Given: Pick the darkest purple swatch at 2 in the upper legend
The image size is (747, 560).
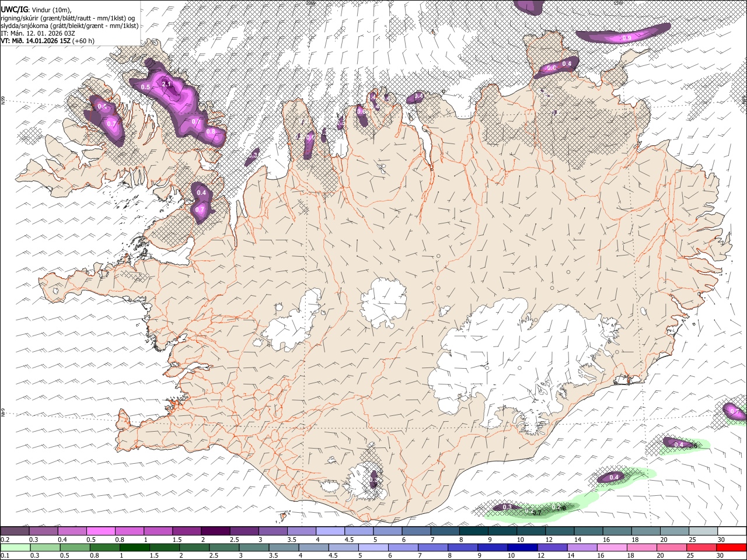Looking at the screenshot, I should coord(215,531).
